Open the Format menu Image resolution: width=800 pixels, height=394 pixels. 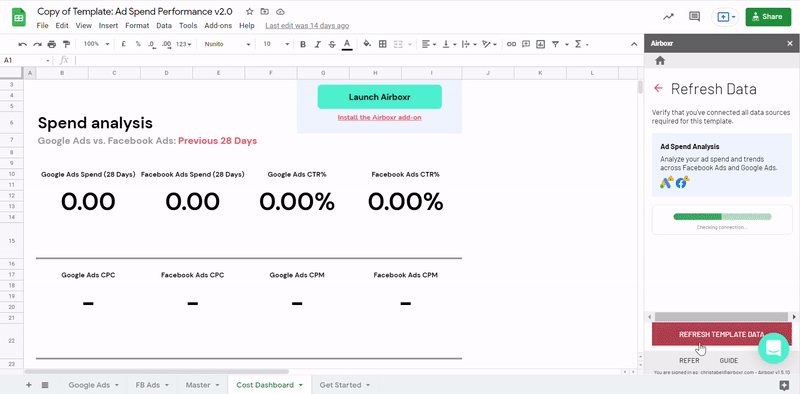click(x=137, y=26)
